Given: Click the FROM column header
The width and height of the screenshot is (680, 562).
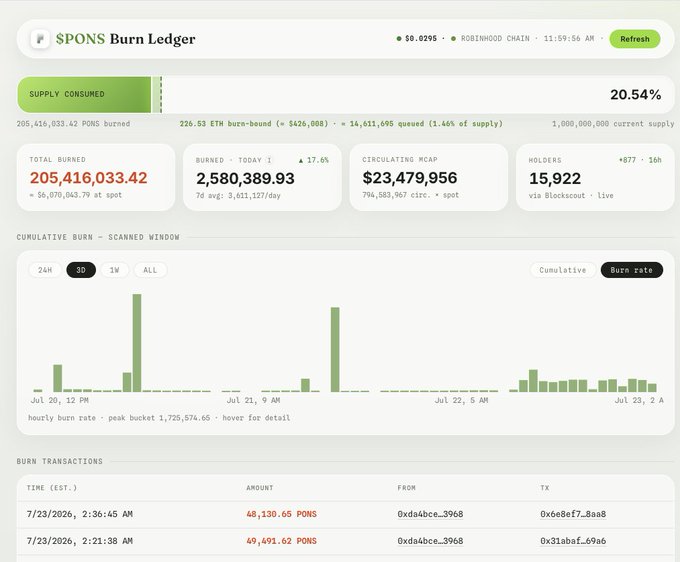Looking at the screenshot, I should pyautogui.click(x=406, y=488).
